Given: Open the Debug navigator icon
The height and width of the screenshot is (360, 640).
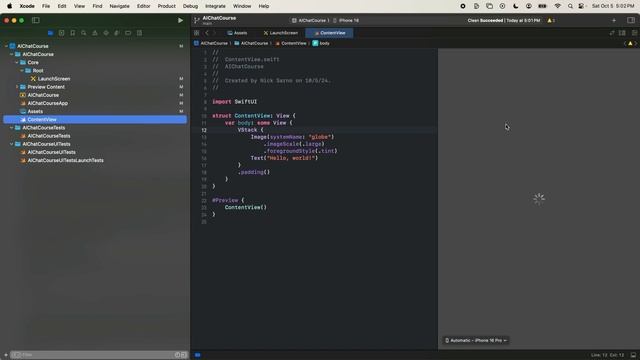Looking at the screenshot, I should [x=117, y=33].
